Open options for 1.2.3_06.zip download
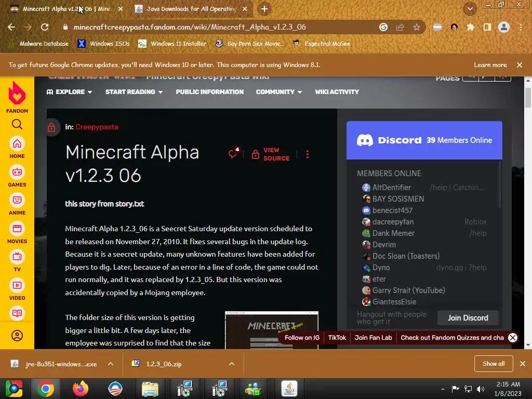 [232, 364]
